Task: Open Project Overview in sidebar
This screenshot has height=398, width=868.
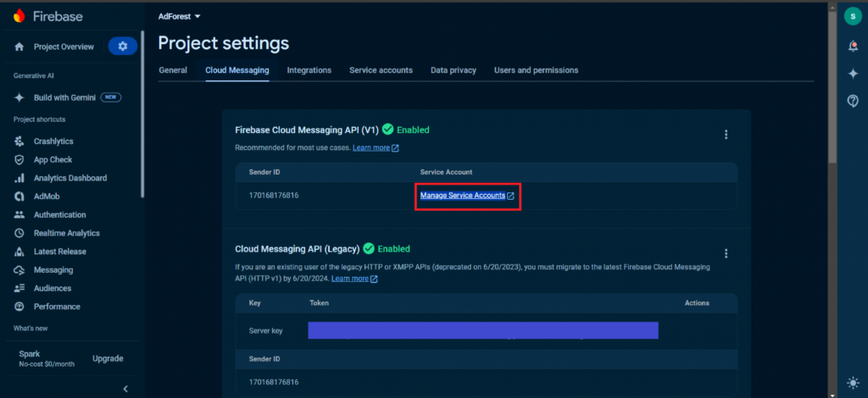Action: click(64, 47)
